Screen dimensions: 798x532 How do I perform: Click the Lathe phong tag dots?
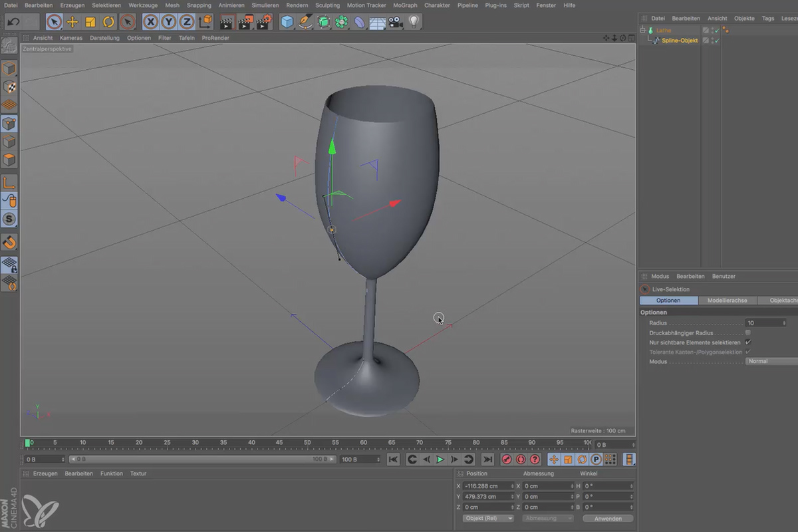pyautogui.click(x=726, y=31)
